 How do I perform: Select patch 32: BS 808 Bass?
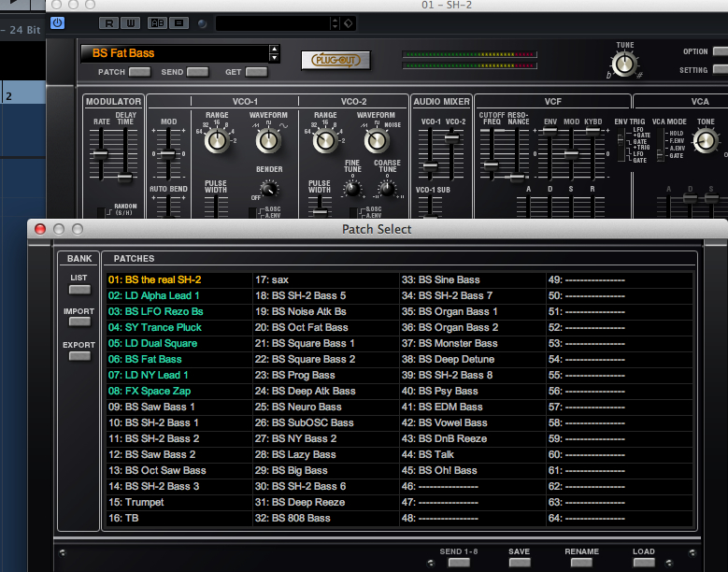326,518
